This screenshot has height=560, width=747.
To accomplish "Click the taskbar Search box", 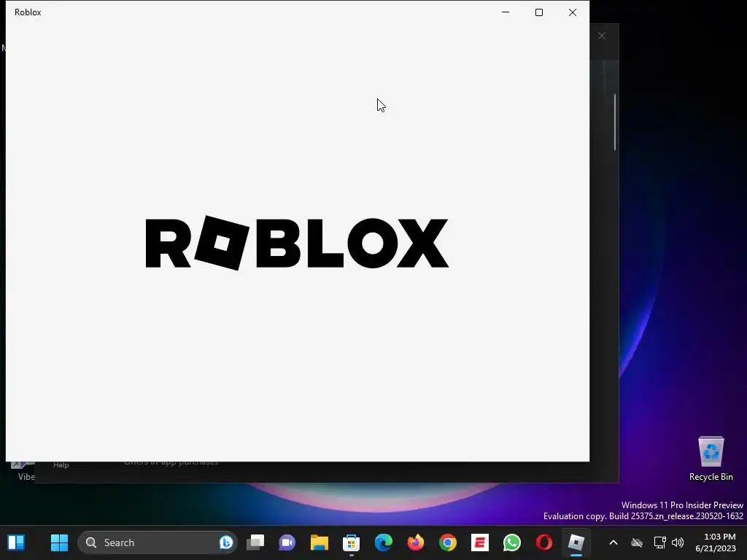I will (158, 542).
